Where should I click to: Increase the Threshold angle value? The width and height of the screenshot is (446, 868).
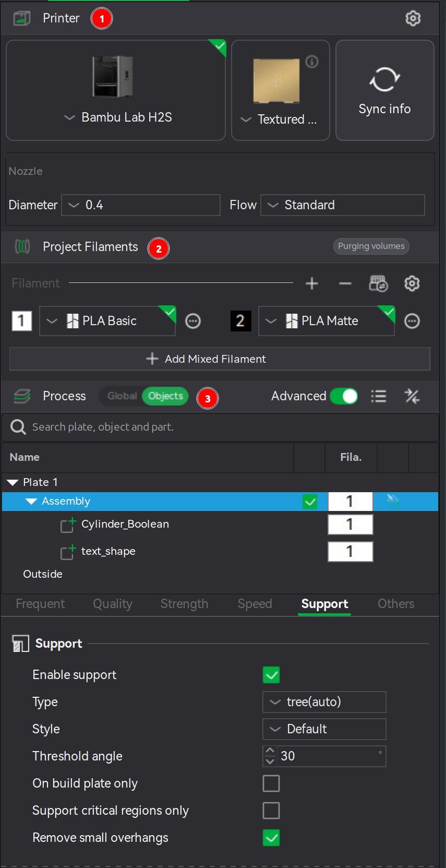(270, 751)
